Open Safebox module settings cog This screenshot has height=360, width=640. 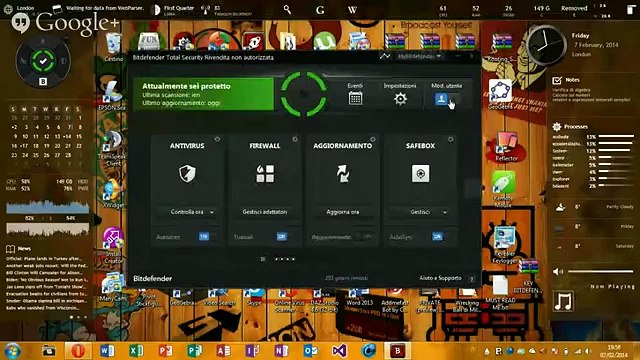click(x=451, y=140)
